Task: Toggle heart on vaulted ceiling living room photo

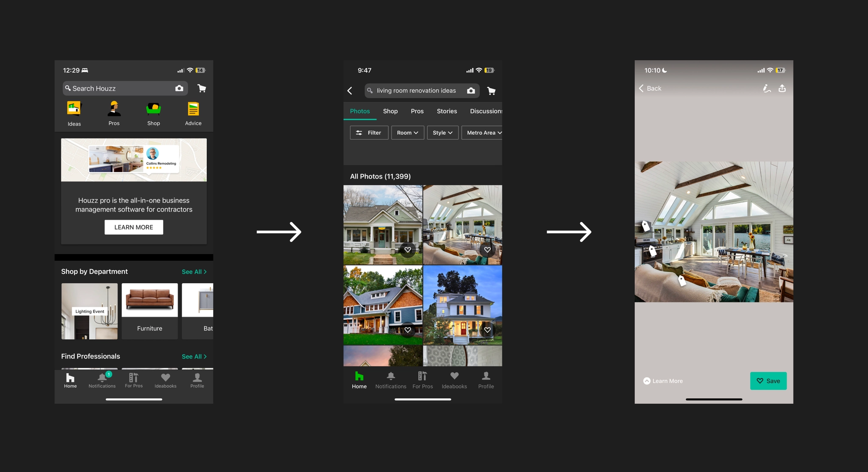Action: coord(487,250)
